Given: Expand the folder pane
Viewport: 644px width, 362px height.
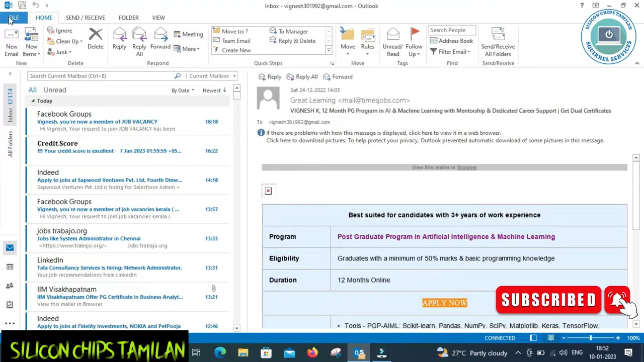Looking at the screenshot, I should (x=10, y=74).
